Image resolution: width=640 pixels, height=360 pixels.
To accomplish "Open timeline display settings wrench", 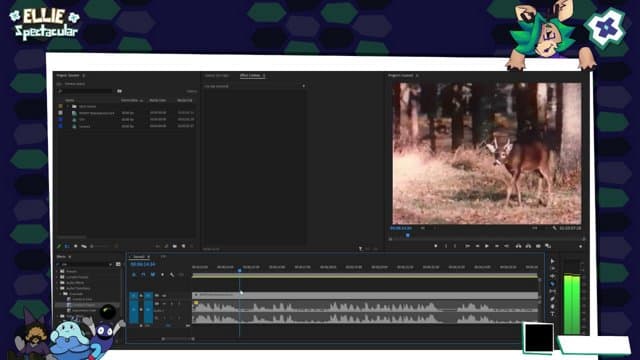I will [172, 275].
